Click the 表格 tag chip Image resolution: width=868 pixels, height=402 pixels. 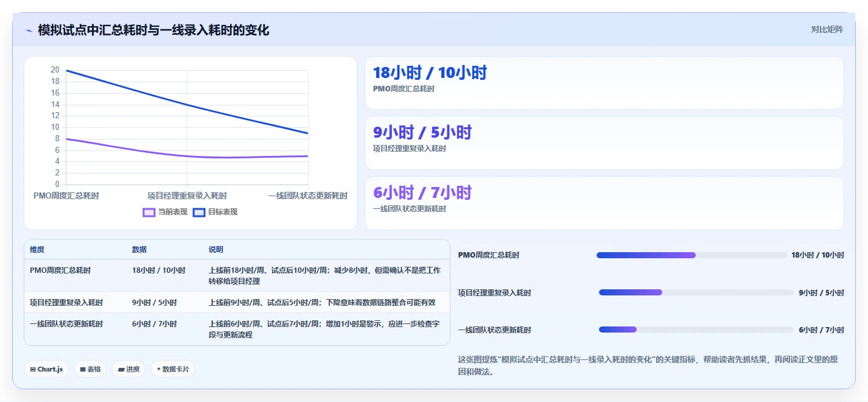pyautogui.click(x=90, y=369)
